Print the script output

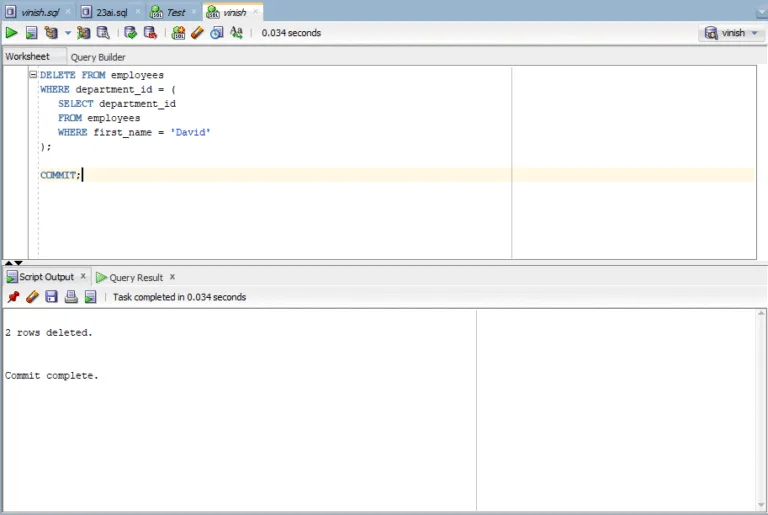[x=71, y=296]
